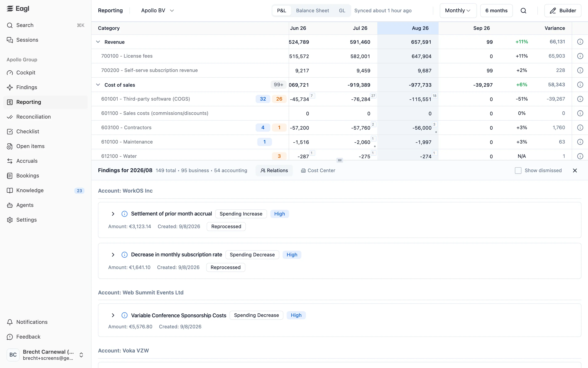Click the orange 26 badge on 601001 row
Viewport: 588px width, 368px height.
[279, 99]
